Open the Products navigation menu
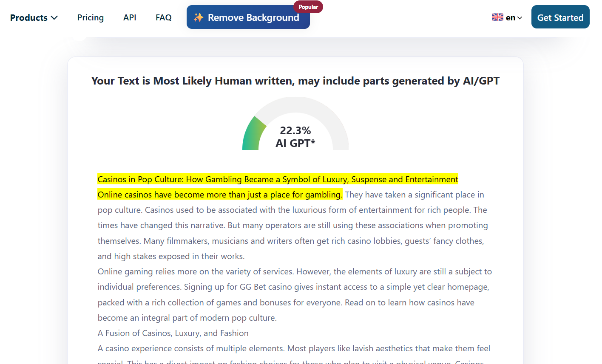Viewport: 602px width, 364px height. tap(34, 18)
